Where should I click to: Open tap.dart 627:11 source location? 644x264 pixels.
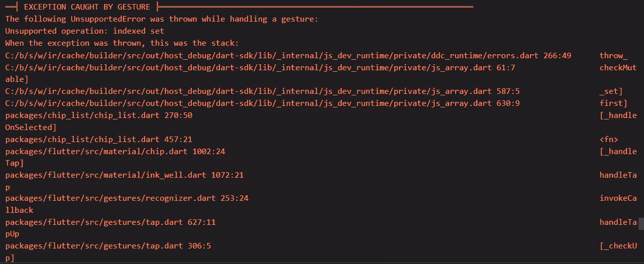[x=111, y=222]
